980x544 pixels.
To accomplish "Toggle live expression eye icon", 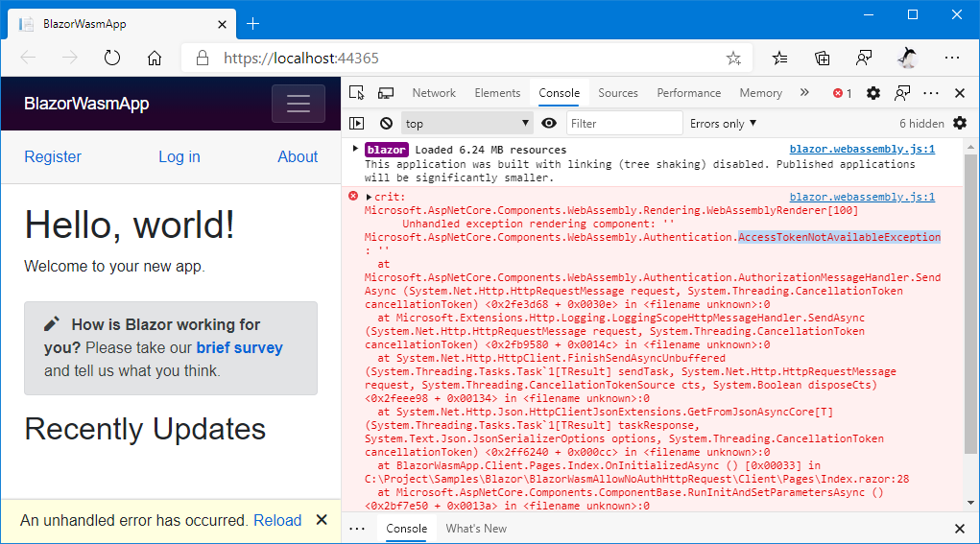I will tap(549, 124).
